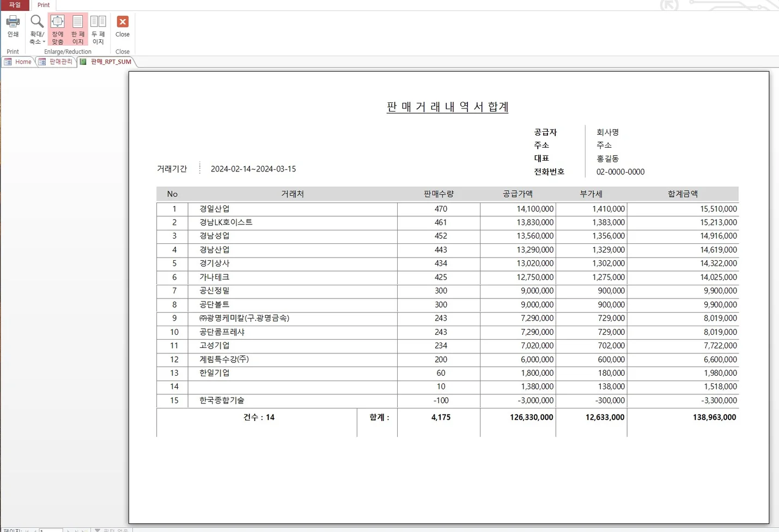Click the page number input field
Screen dimensions: 779x532
(x=51, y=530)
